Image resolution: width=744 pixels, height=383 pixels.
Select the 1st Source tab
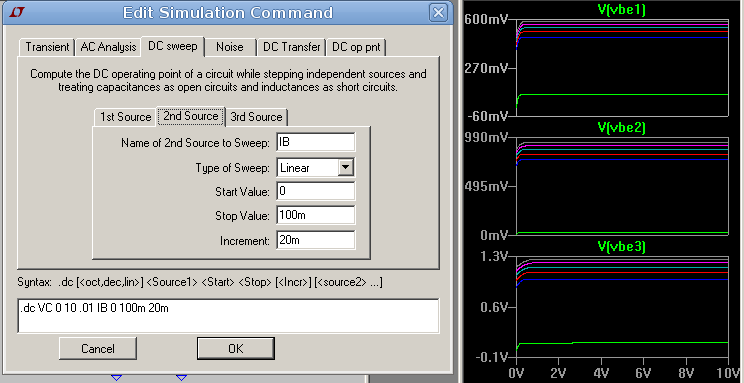point(125,117)
